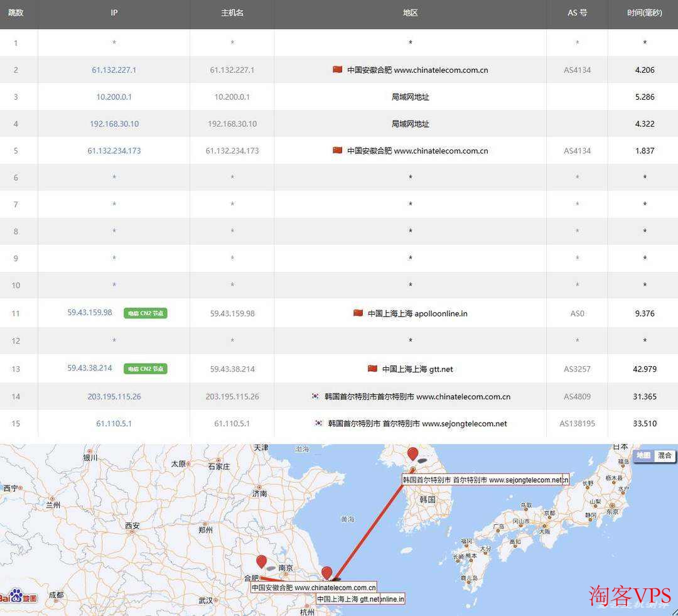Click the 跳数 column header
The height and width of the screenshot is (616, 678).
tap(16, 13)
